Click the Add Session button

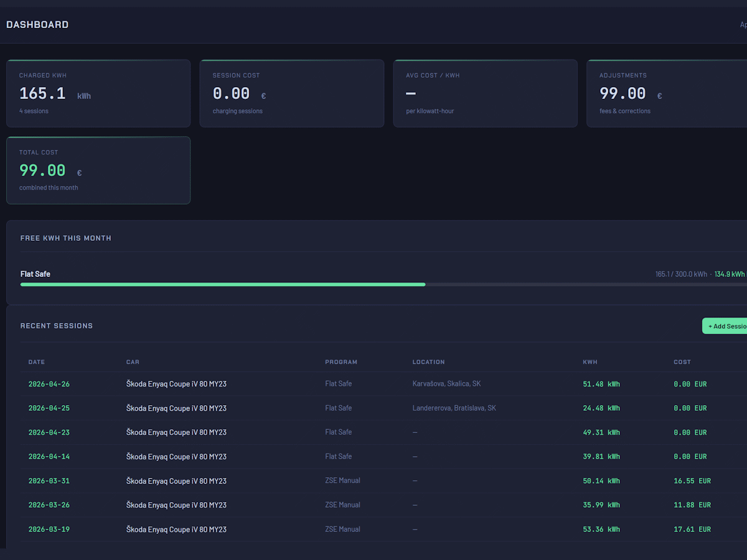click(x=726, y=326)
